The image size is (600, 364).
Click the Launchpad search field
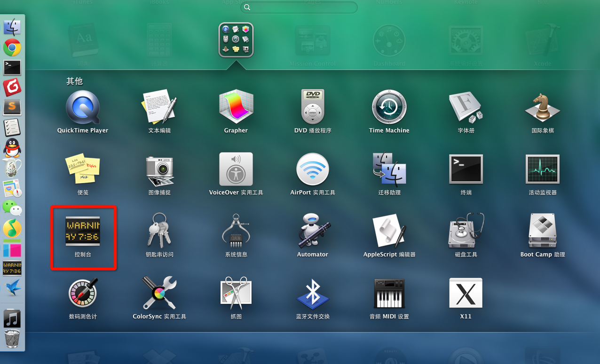pyautogui.click(x=299, y=8)
